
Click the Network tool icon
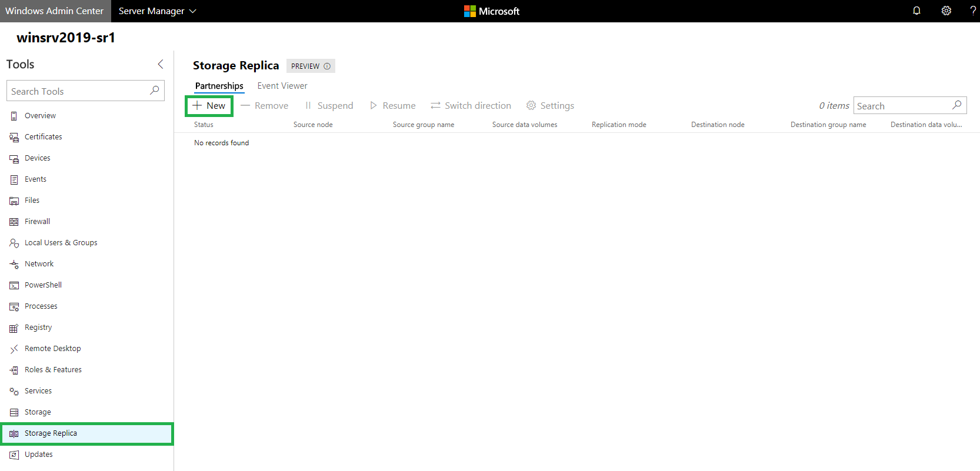coord(14,264)
